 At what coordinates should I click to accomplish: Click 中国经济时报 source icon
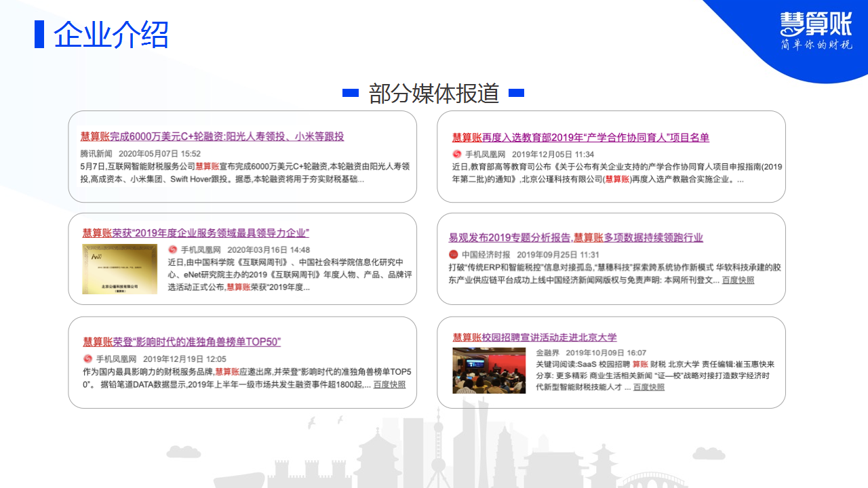(x=454, y=255)
